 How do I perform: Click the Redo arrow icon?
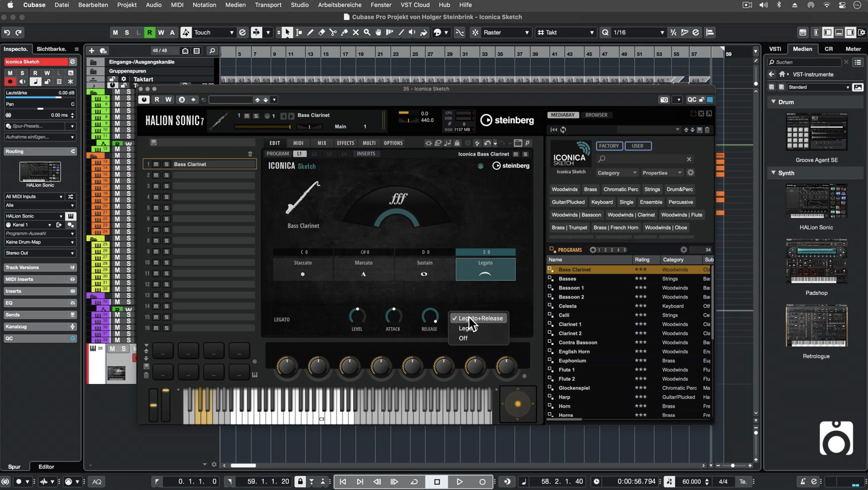click(x=18, y=32)
